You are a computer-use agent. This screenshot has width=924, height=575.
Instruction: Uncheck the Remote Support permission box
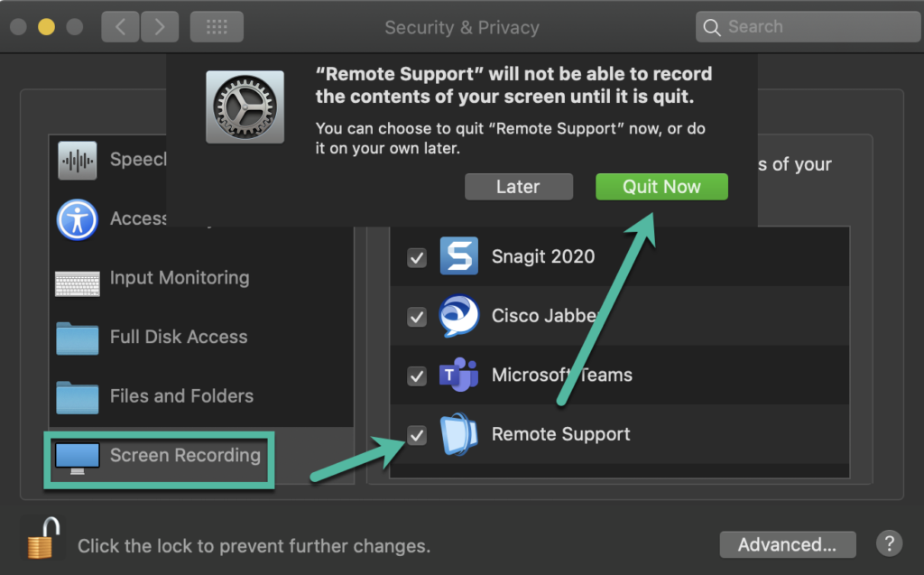click(x=417, y=436)
